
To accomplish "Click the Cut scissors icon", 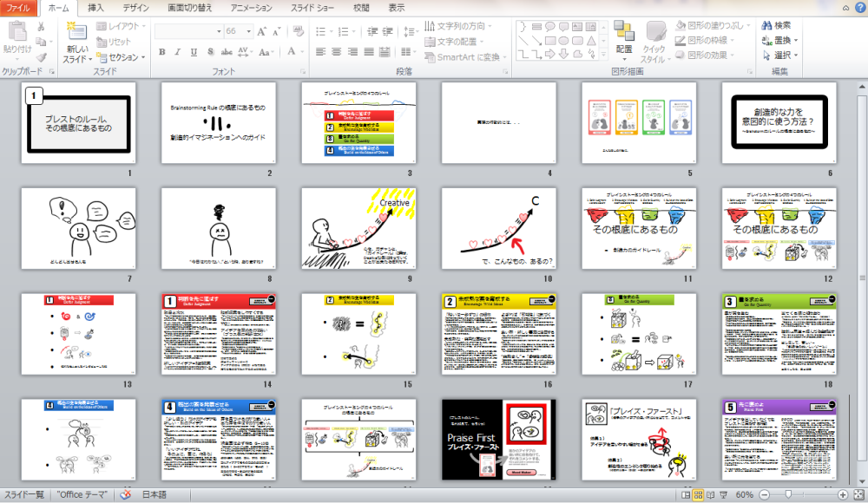I will 41,27.
